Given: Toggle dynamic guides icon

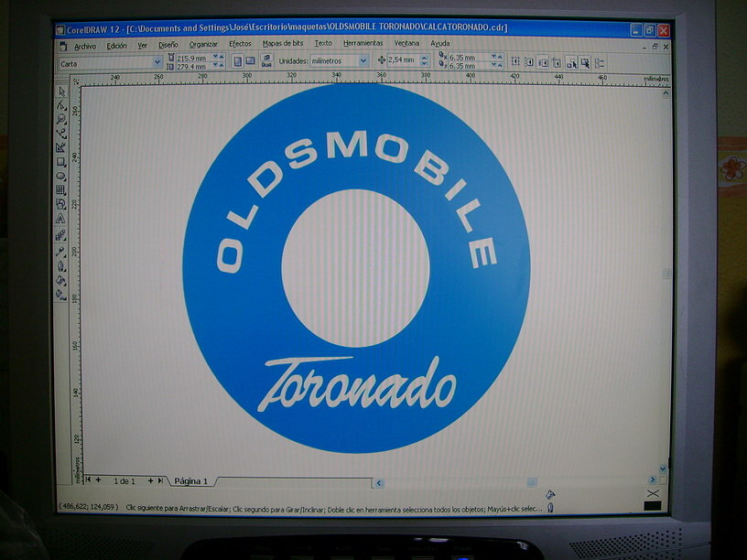Looking at the screenshot, I should tap(556, 62).
